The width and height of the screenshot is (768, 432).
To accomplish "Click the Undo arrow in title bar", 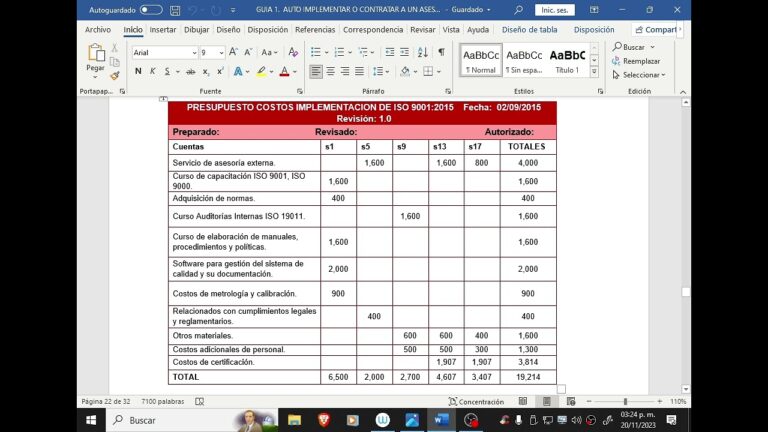I will coord(192,10).
